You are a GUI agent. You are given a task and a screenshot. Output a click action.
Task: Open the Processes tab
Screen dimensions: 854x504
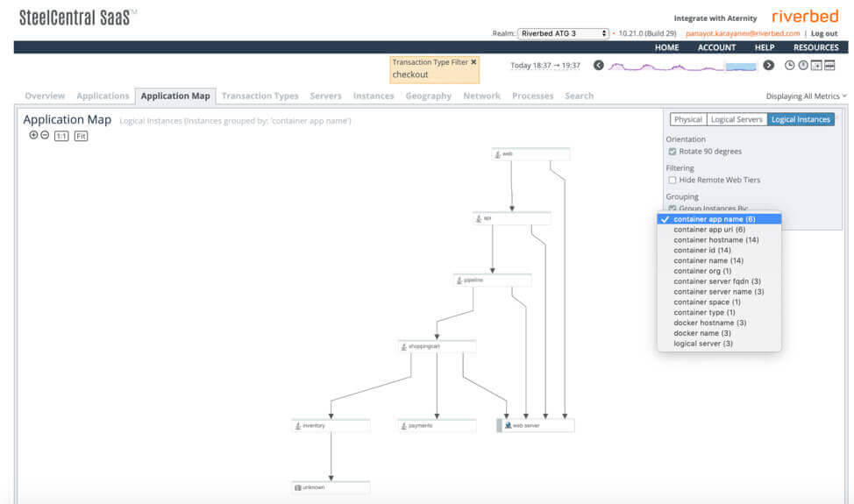point(533,96)
